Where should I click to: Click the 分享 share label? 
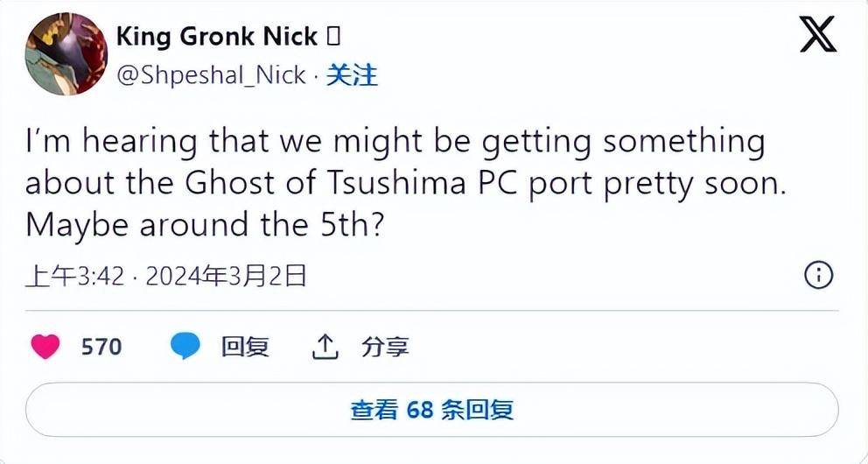tap(385, 348)
